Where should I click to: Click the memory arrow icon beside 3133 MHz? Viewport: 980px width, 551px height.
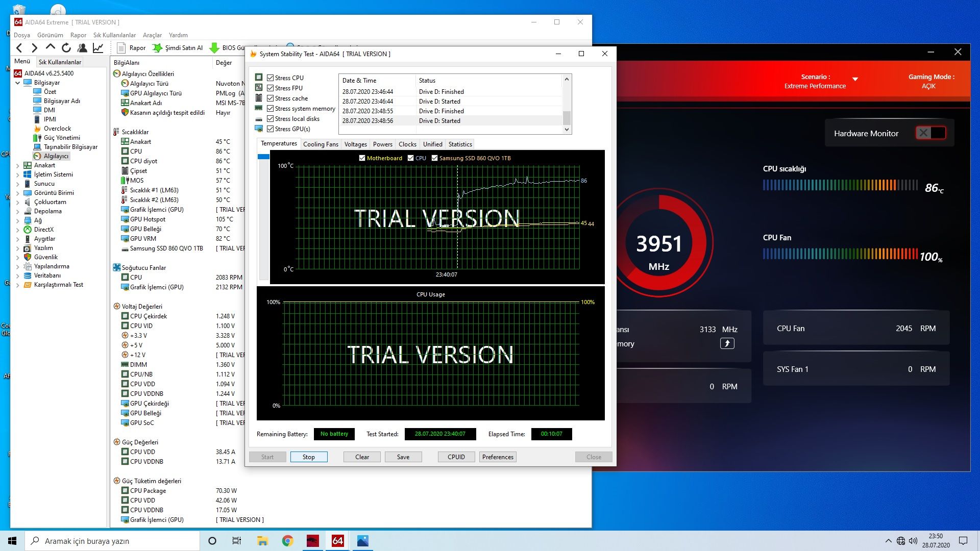click(727, 343)
